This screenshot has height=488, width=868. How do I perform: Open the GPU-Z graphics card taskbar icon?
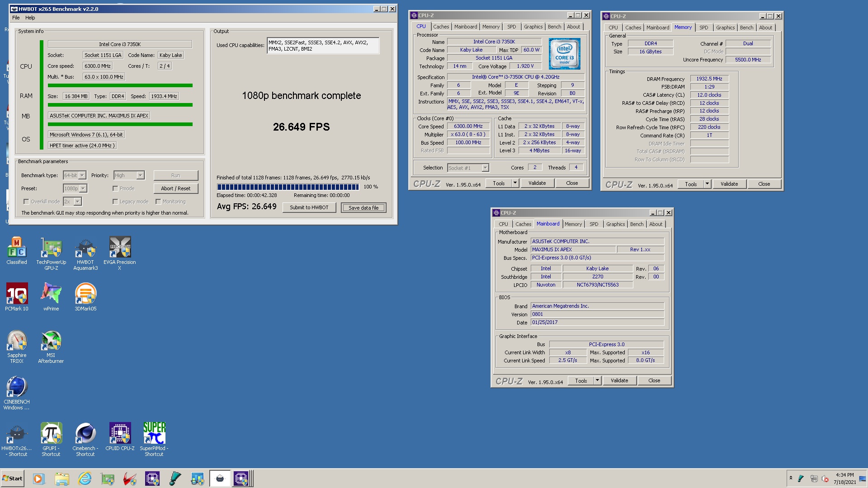pos(108,479)
